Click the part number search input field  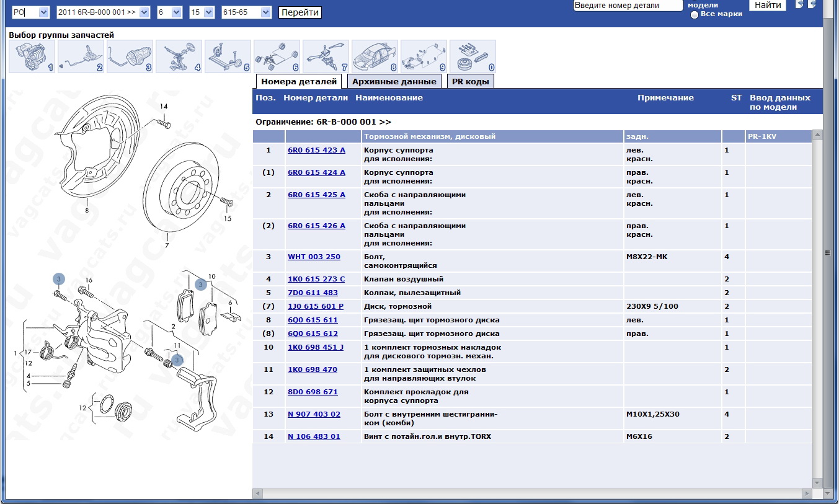628,6
